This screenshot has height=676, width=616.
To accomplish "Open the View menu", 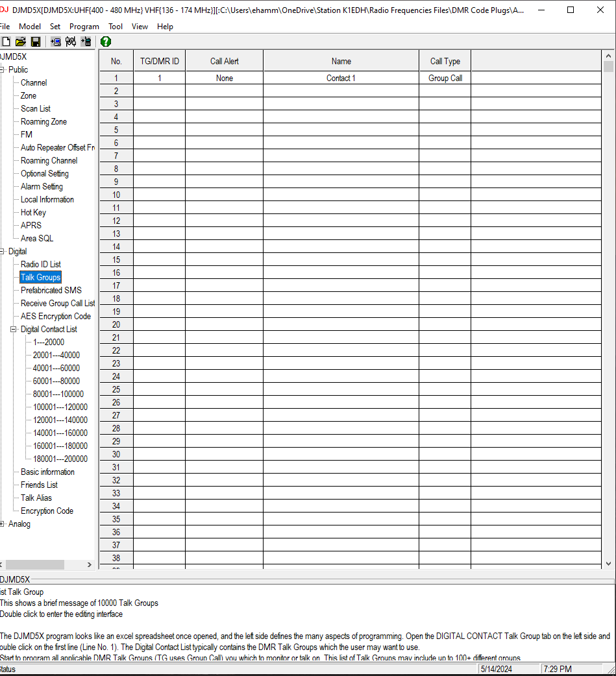I will pyautogui.click(x=140, y=27).
